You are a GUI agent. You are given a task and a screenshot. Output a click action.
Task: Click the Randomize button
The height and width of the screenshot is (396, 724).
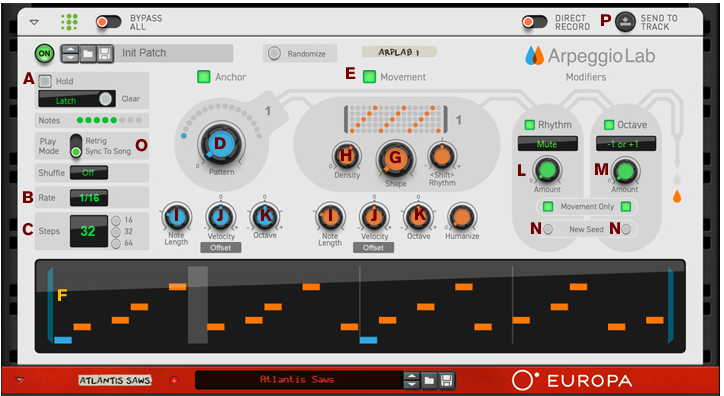click(x=300, y=54)
